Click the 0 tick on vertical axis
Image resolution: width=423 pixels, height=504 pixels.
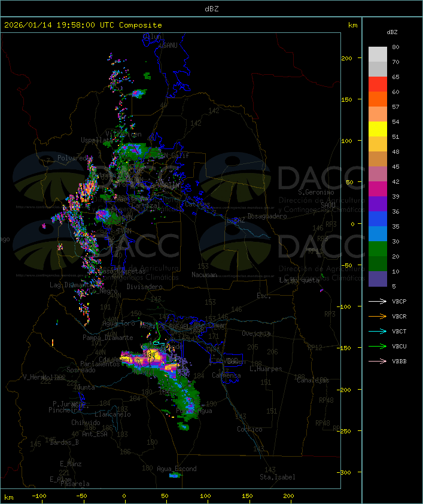352,224
